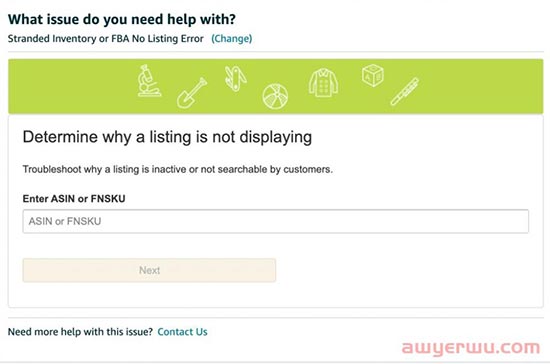The width and height of the screenshot is (550, 364).
Task: Click the pen icon in the banner
Action: pos(404,92)
